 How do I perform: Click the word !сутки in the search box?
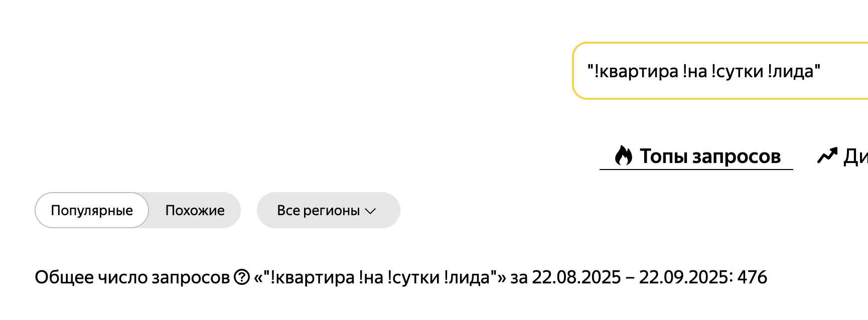(x=738, y=71)
